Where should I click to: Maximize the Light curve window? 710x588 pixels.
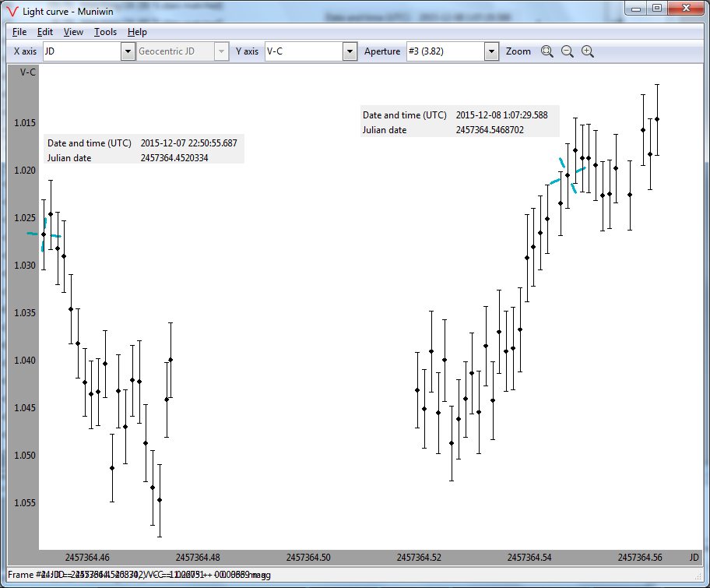(x=657, y=9)
